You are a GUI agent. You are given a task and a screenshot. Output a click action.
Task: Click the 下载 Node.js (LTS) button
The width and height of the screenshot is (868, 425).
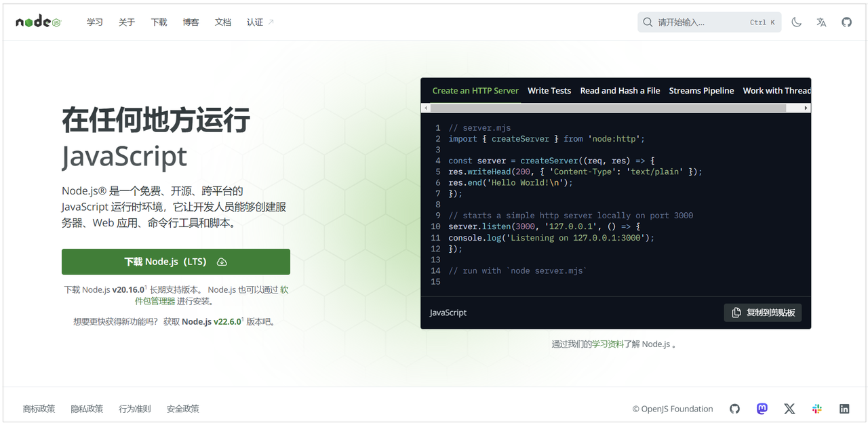click(176, 262)
